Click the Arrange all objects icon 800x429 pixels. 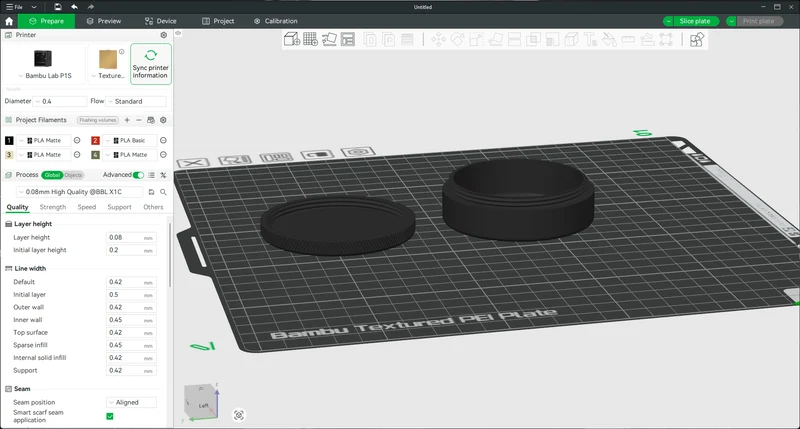click(x=348, y=39)
